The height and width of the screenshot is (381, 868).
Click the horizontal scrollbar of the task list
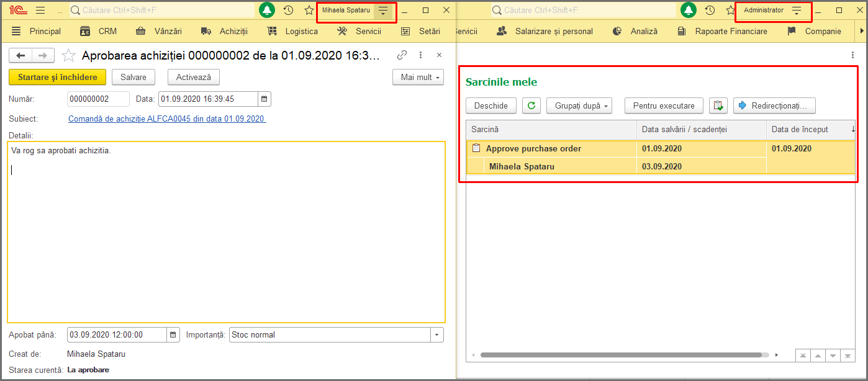(621, 355)
